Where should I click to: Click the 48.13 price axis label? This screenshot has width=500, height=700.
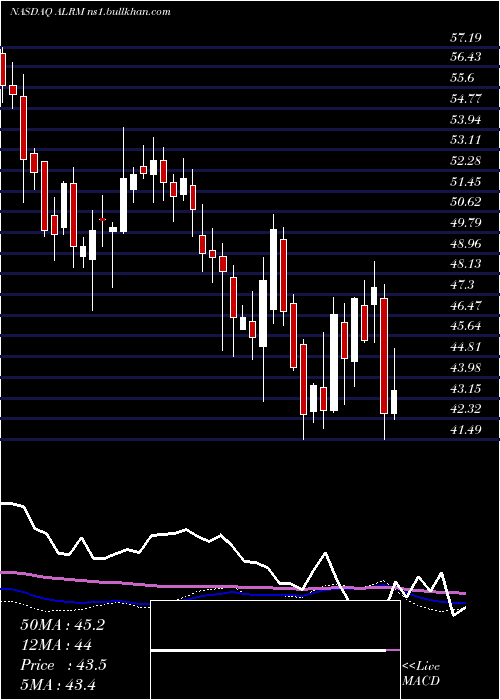coord(466,264)
